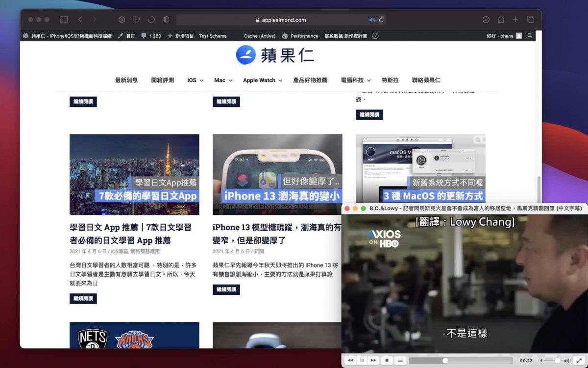Screen dimensions: 588x368
Task: Reload the page in Safari
Action: click(x=381, y=20)
